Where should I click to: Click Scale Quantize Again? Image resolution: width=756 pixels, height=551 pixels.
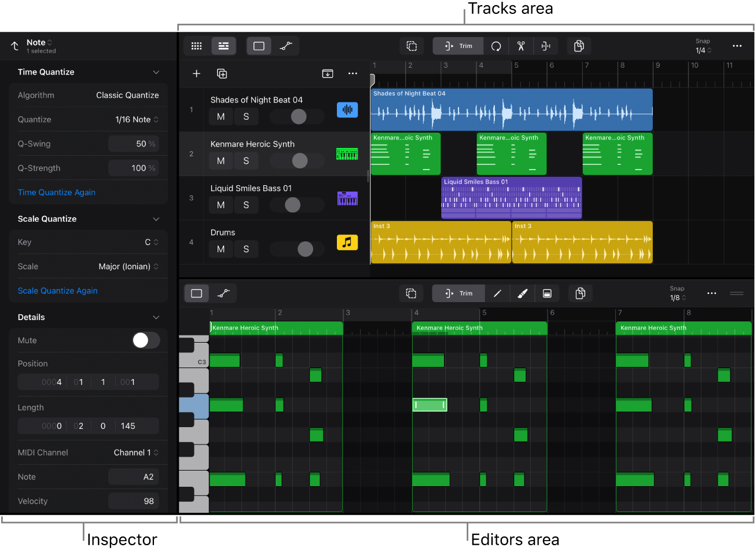pyautogui.click(x=57, y=291)
